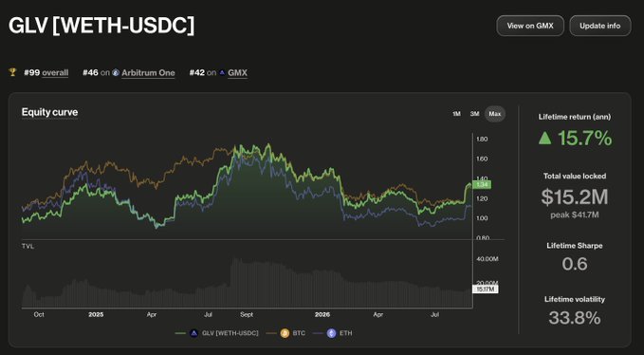Click the Equity curve heading
644x355 pixels.
point(49,112)
